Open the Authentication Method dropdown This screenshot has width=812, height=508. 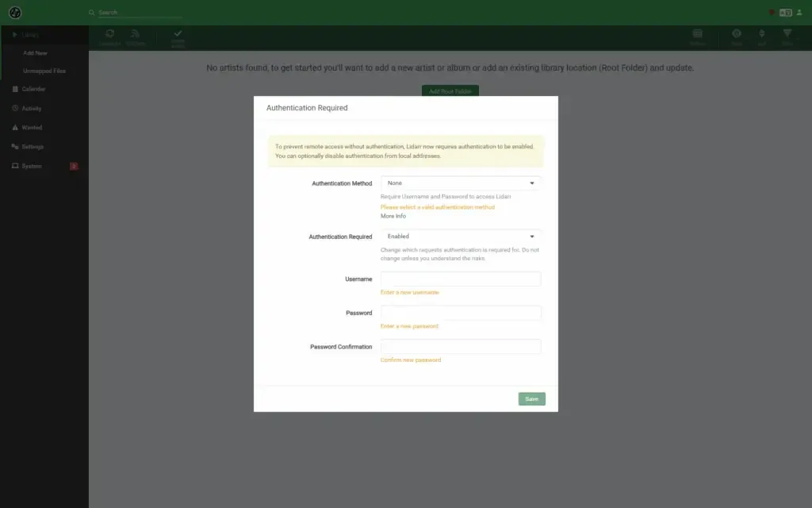461,183
